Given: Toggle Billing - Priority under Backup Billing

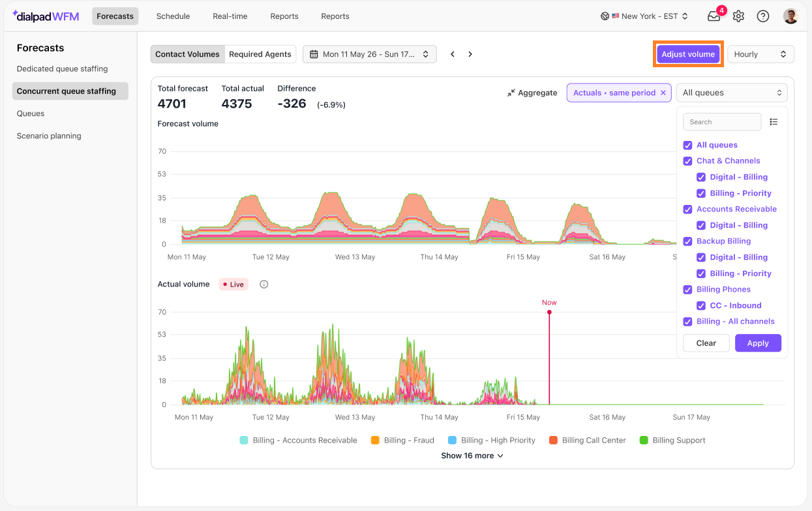Looking at the screenshot, I should 701,273.
